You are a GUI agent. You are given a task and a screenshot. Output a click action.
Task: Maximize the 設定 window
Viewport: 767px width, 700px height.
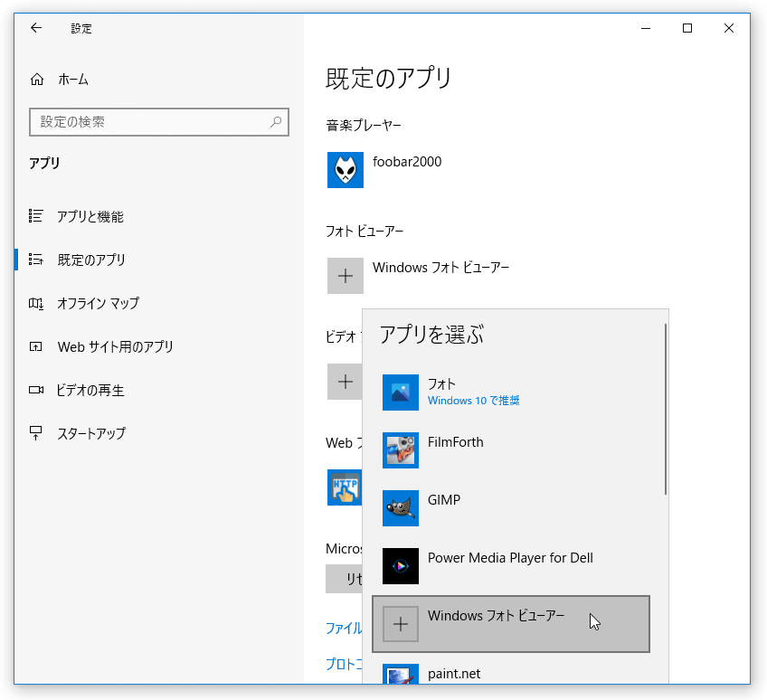pos(687,28)
